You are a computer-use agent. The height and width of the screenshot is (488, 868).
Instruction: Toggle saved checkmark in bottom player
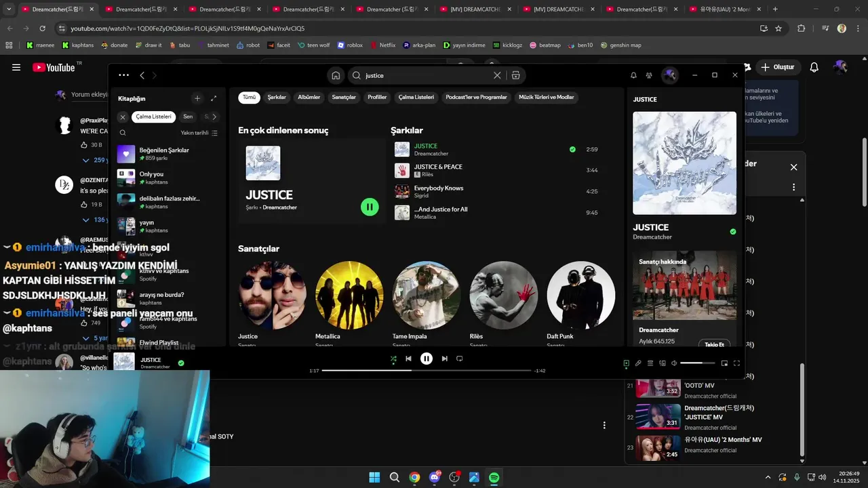[x=181, y=363]
